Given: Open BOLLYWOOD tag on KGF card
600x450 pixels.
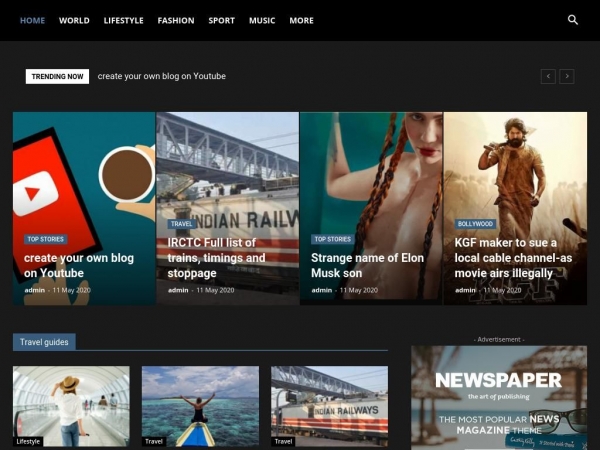Looking at the screenshot, I should coord(475,224).
